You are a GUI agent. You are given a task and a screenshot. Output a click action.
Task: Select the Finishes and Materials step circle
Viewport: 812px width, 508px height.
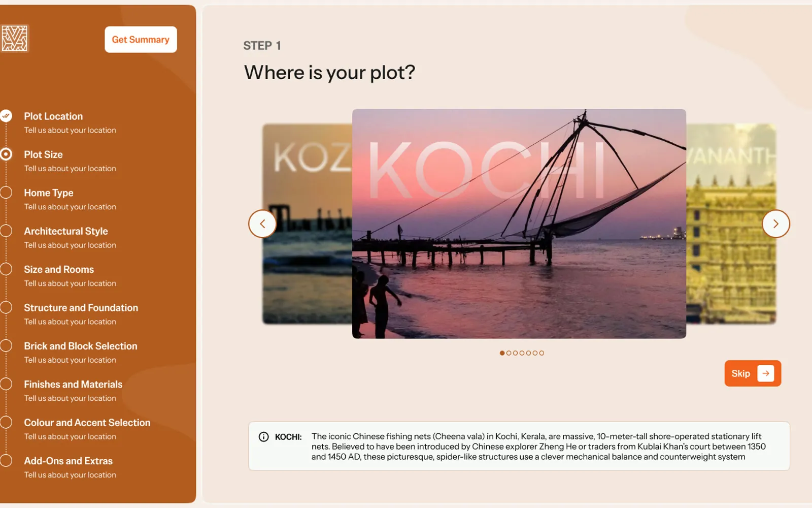point(6,384)
